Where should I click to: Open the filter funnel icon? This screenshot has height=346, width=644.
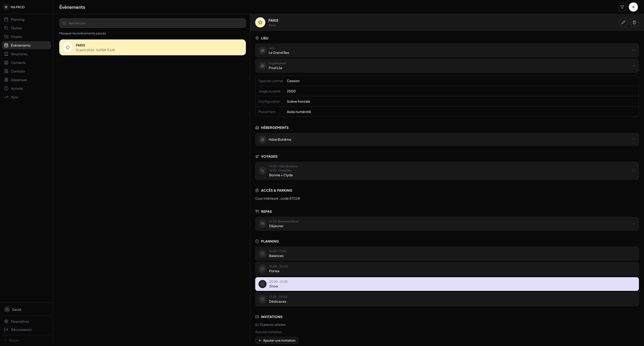[622, 7]
